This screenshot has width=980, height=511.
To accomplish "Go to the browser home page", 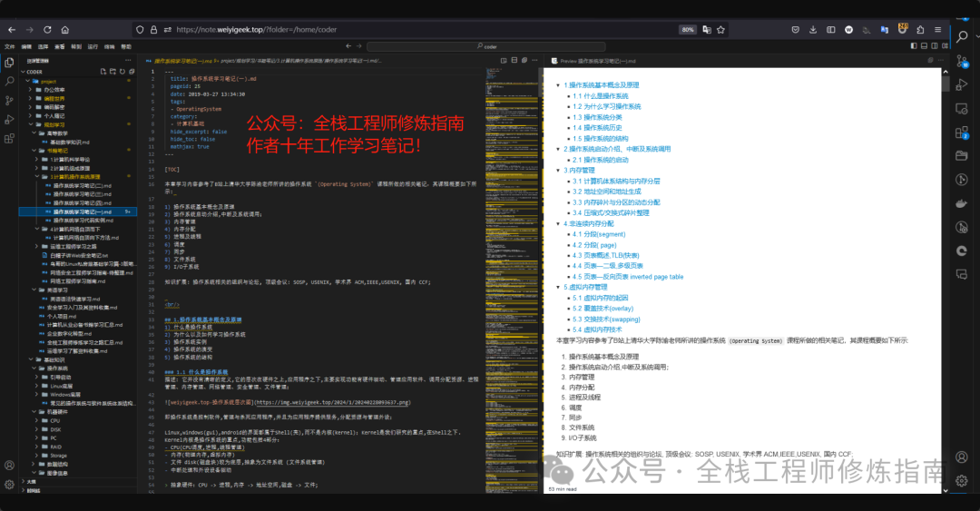I will pyautogui.click(x=65, y=29).
